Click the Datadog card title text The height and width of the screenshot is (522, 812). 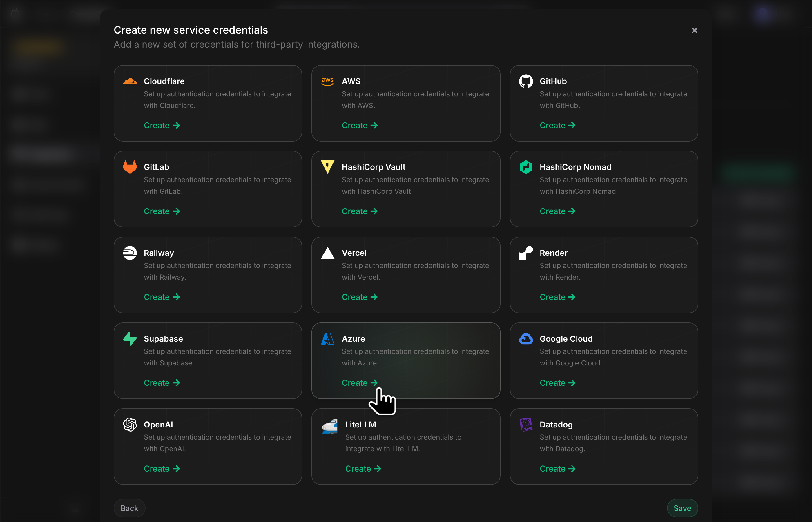pos(556,425)
